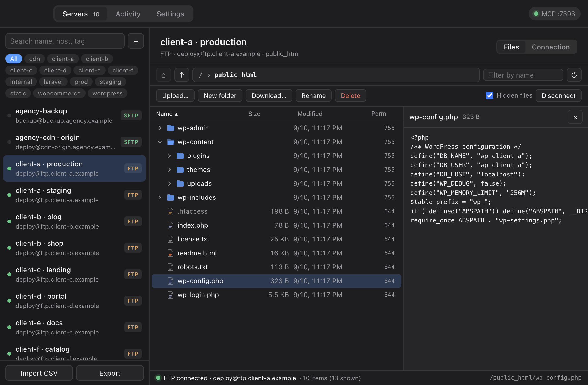Filter servers by laravel tag
The height and width of the screenshot is (385, 588).
point(53,82)
